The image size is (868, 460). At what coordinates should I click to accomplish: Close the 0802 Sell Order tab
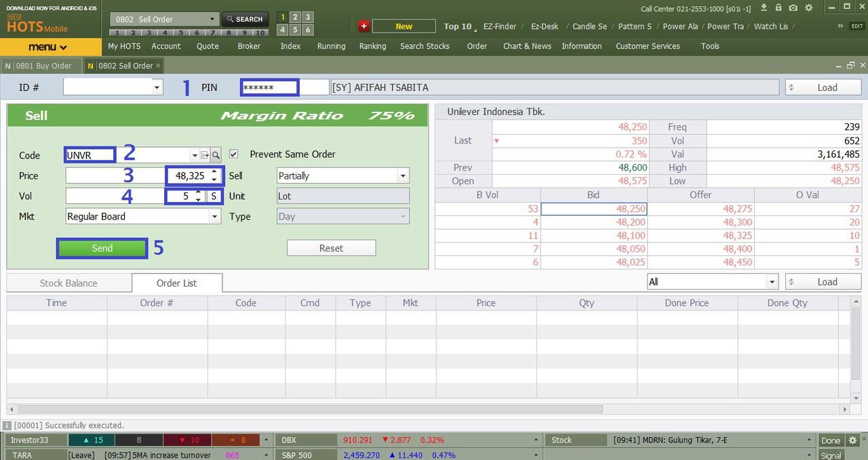tap(158, 66)
